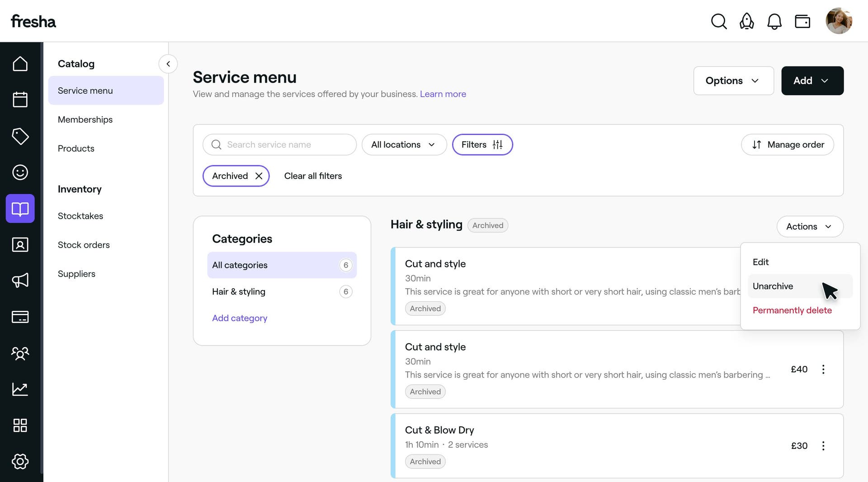Image resolution: width=868 pixels, height=482 pixels.
Task: Click the £30 price text
Action: 799,445
